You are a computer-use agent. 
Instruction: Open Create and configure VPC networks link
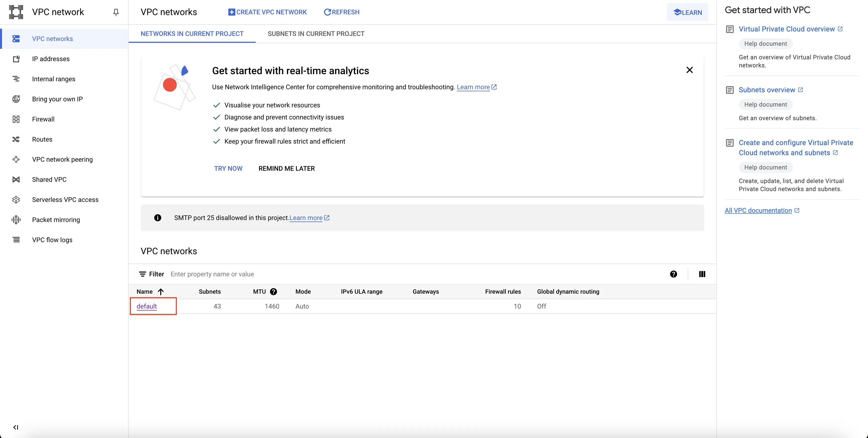[796, 148]
